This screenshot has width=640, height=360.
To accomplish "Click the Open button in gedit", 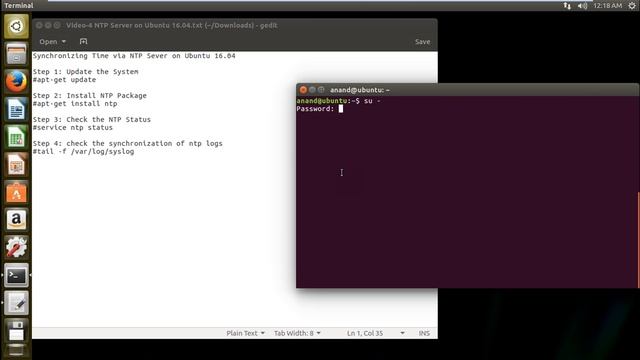I will pyautogui.click(x=48, y=42).
